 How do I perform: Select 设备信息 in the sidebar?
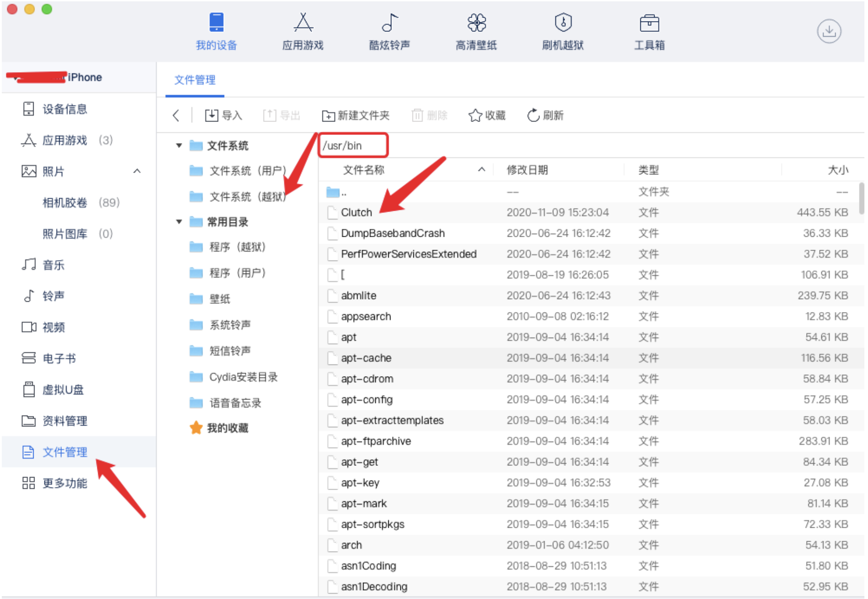click(x=79, y=109)
